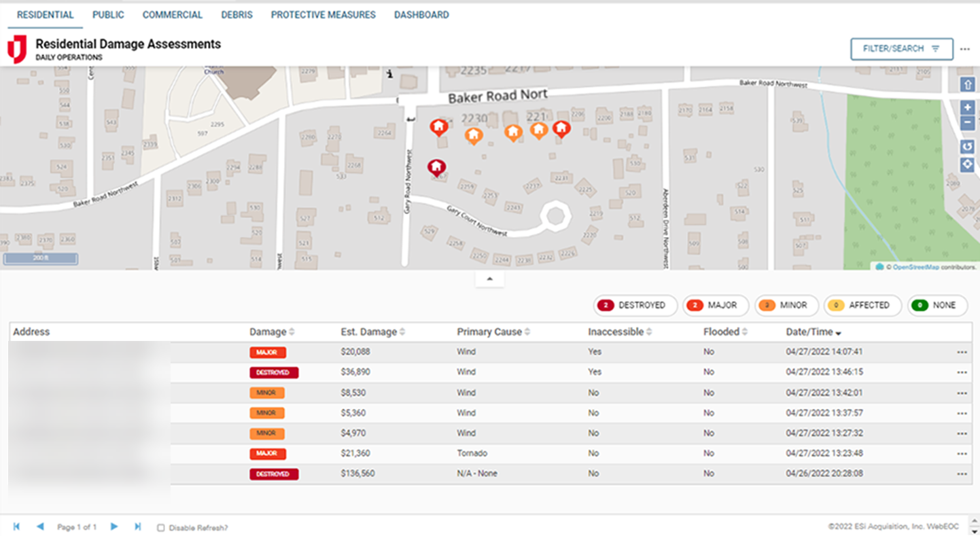Screen dimensions: 980x536
Task: Open the OpenStreetMap attribution link
Action: point(915,267)
